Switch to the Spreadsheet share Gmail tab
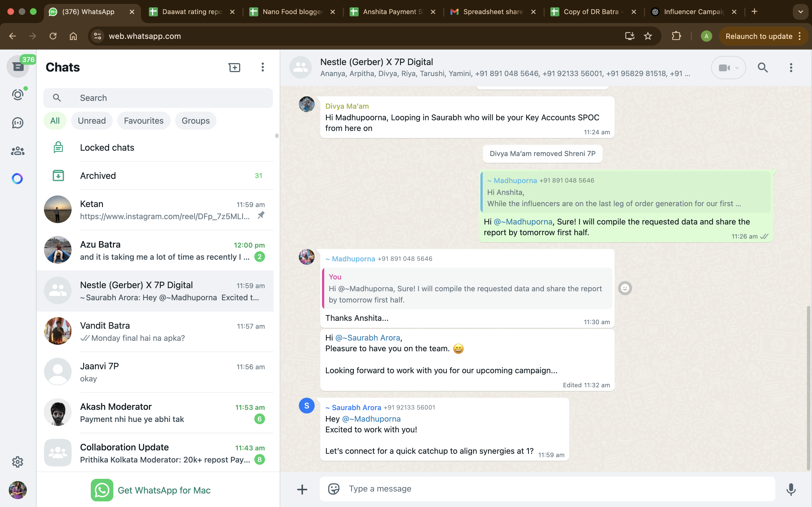This screenshot has height=507, width=812. click(493, 12)
